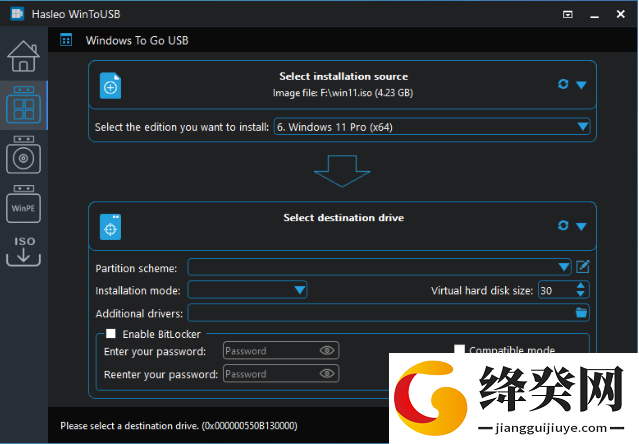Expand the destination drive dropdown arrow
Image resolution: width=639 pixels, height=444 pixels.
(581, 226)
